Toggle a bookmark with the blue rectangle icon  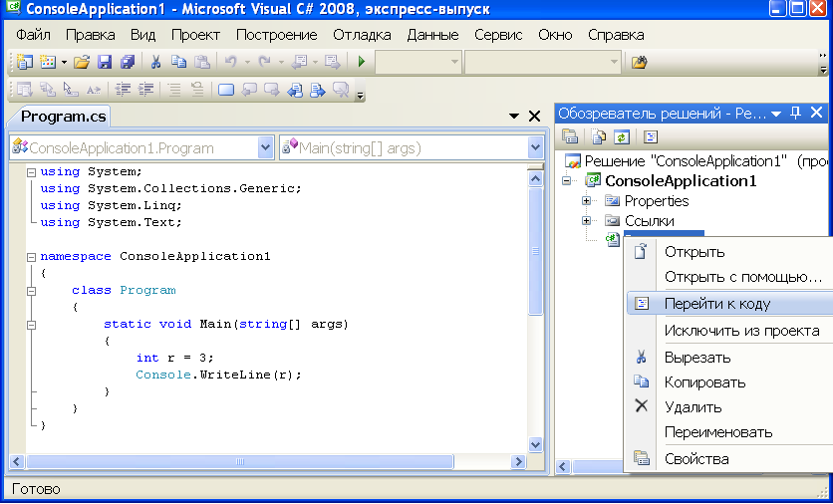(226, 90)
